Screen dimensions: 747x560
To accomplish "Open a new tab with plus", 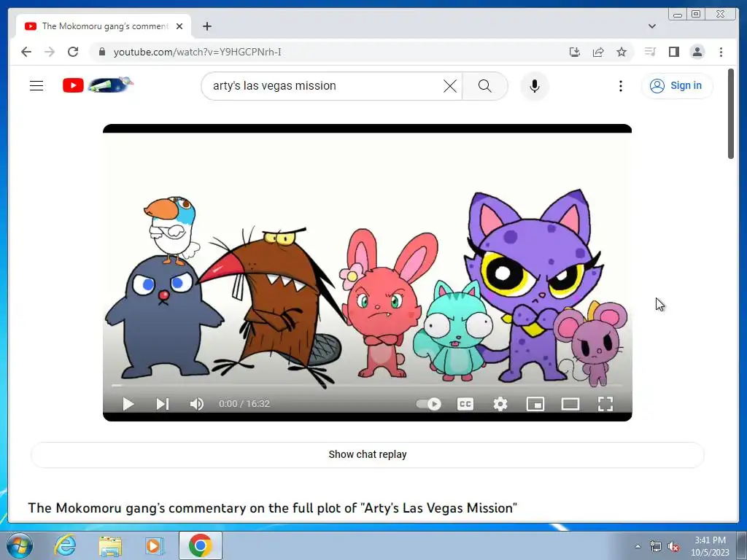I will point(206,26).
